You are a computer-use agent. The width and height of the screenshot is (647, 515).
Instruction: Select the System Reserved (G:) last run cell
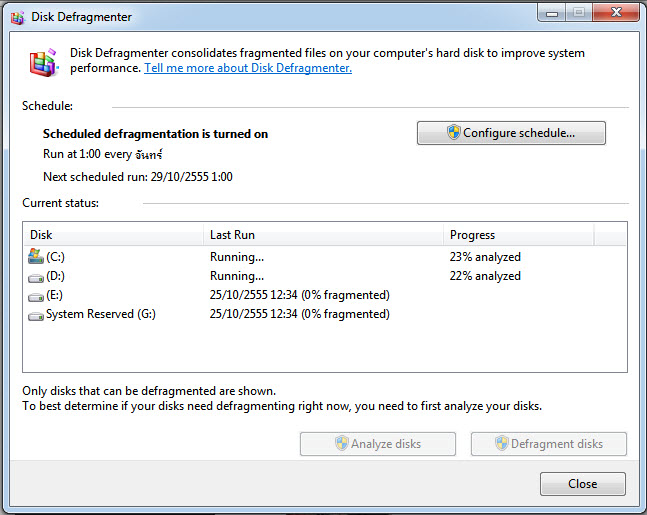coord(300,314)
